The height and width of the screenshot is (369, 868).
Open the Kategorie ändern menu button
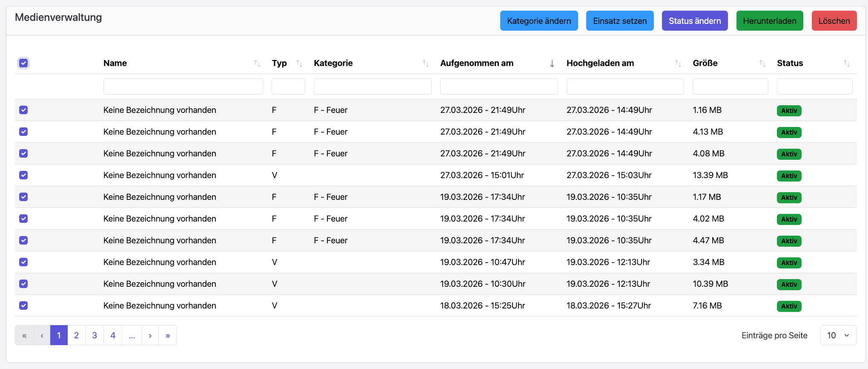539,21
